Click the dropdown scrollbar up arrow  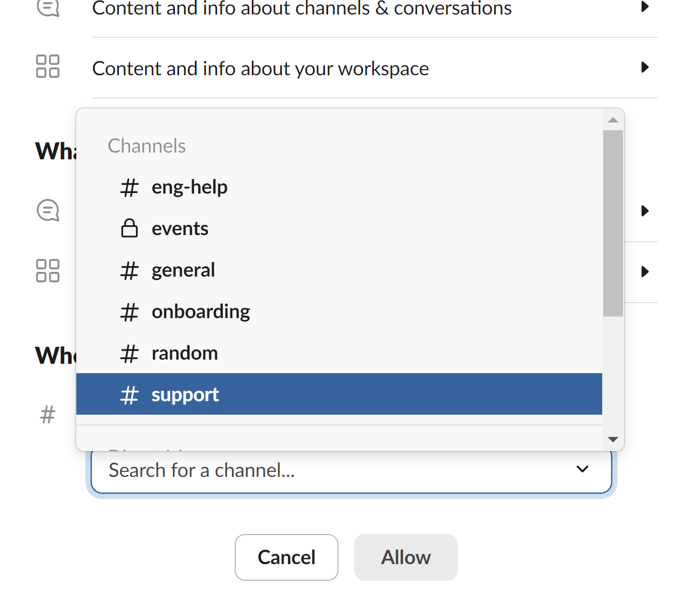point(613,120)
